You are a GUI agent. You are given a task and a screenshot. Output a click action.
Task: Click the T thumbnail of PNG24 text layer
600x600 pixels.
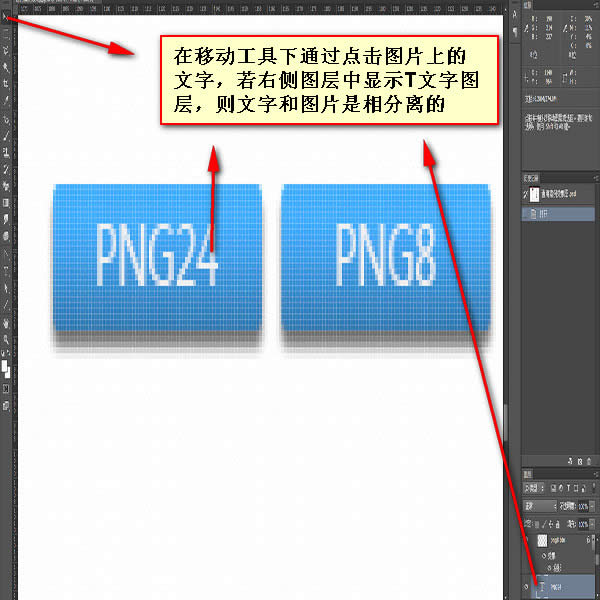[542, 588]
